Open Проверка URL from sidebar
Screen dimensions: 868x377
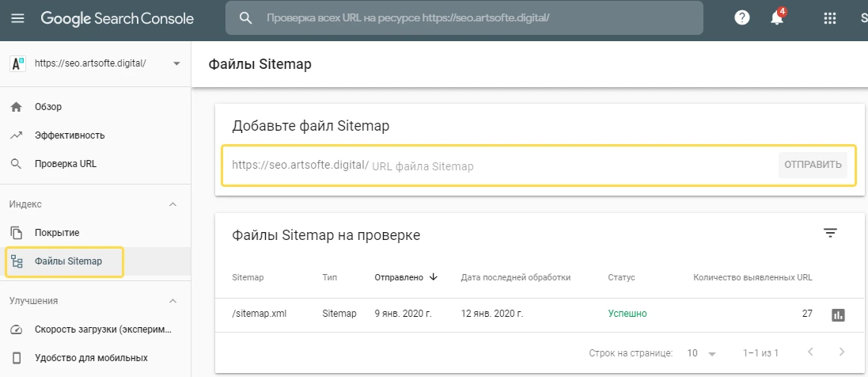click(66, 164)
